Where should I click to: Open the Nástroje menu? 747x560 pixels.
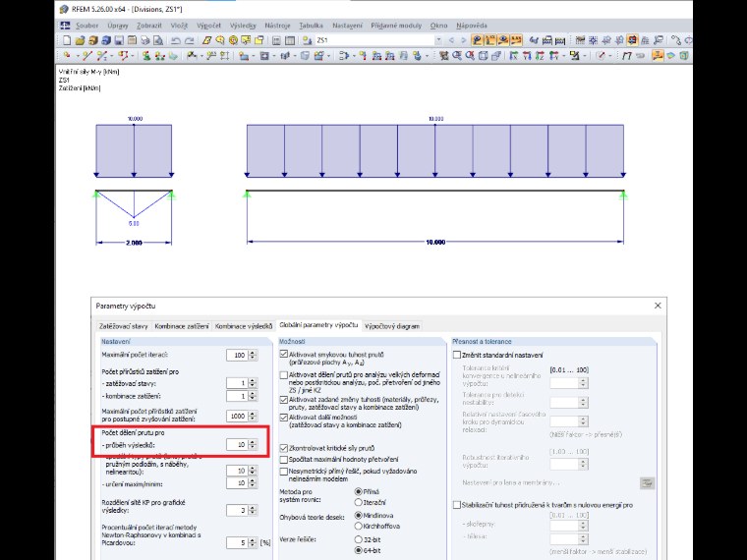pyautogui.click(x=278, y=26)
